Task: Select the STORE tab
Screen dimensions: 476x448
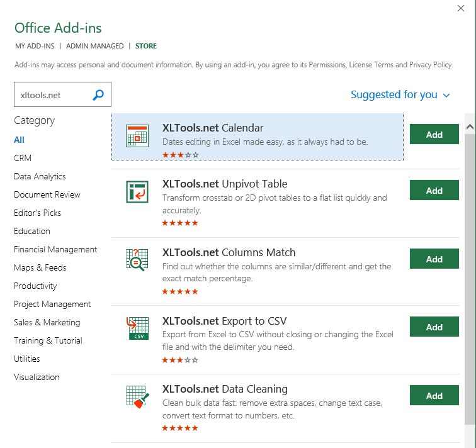Action: 146,46
